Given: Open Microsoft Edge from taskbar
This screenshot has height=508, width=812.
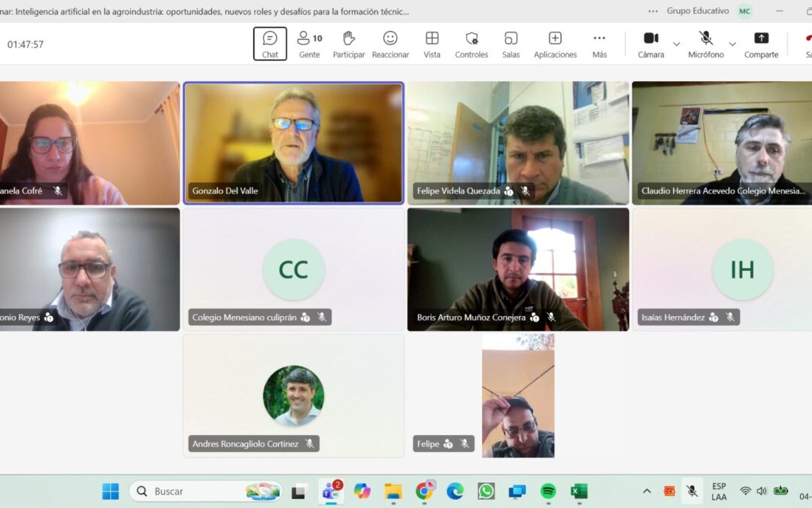Looking at the screenshot, I should 455,491.
